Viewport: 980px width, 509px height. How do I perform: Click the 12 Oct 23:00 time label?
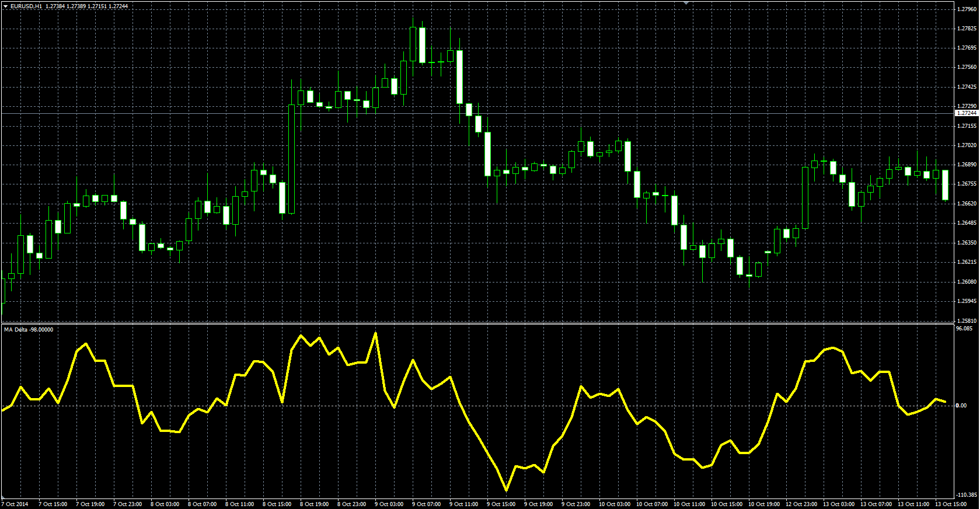click(801, 504)
